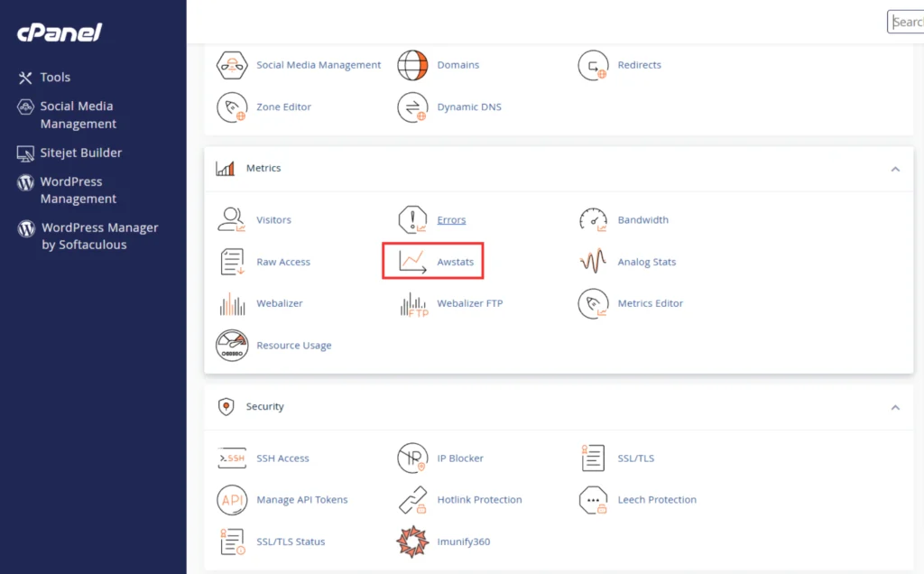Click the Webalizer text link
The width and height of the screenshot is (924, 574).
[x=280, y=303]
